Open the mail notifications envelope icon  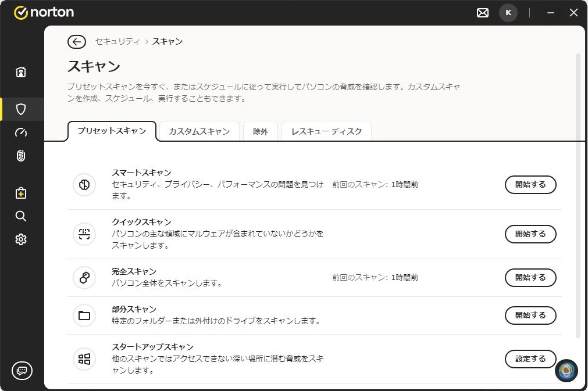(483, 13)
